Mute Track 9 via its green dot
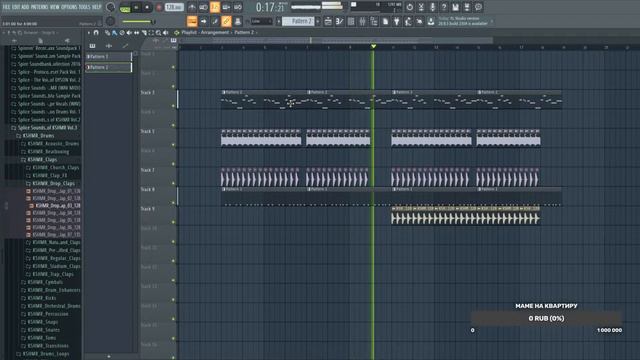The width and height of the screenshot is (640, 360). pos(173,222)
